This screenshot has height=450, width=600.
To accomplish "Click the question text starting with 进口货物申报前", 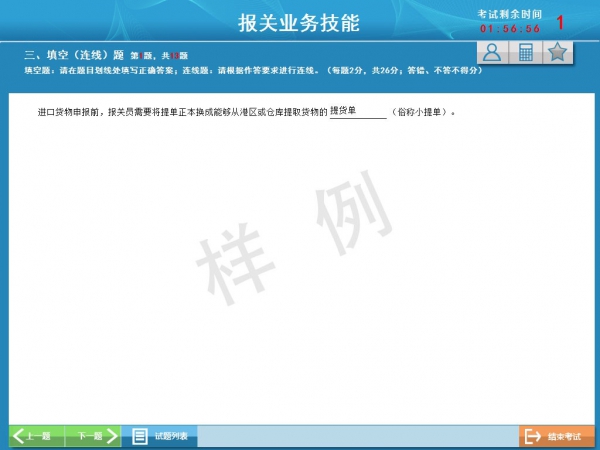I will [182, 112].
